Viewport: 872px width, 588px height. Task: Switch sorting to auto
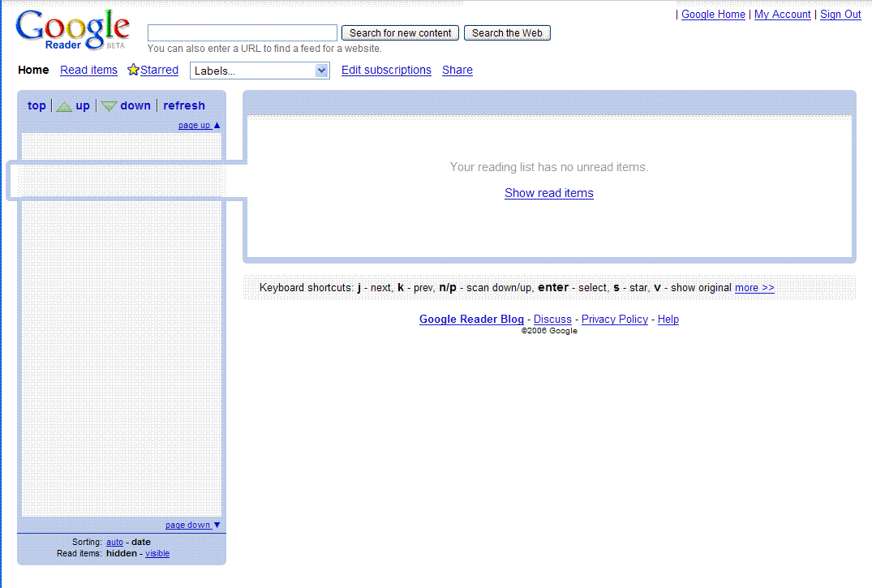click(x=114, y=542)
